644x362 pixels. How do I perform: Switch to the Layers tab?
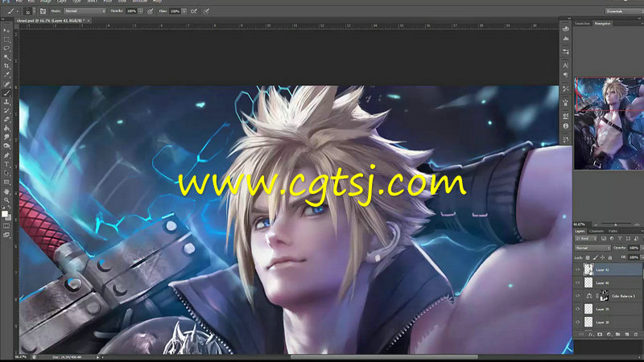coord(580,231)
